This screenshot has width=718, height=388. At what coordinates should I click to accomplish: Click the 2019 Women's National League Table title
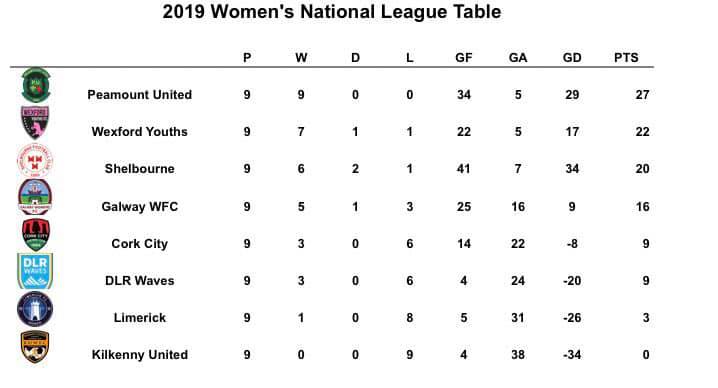coord(332,12)
